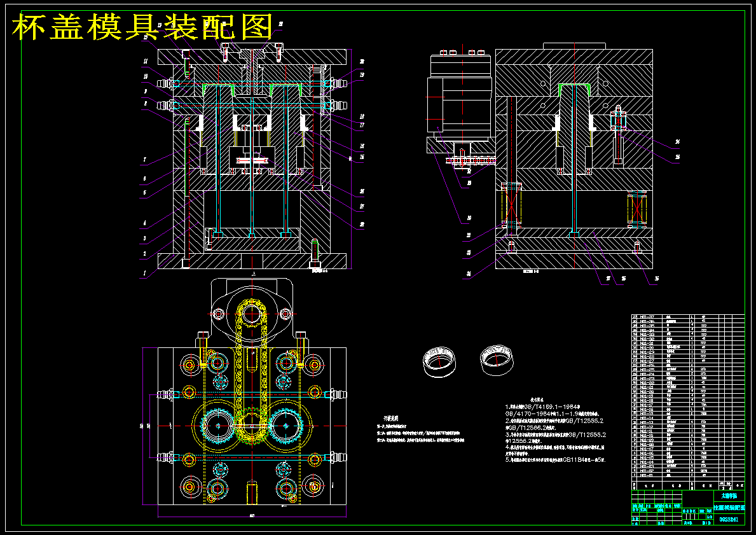The width and height of the screenshot is (756, 535).
Task: Click parts list row N01-37
Action: (x=688, y=317)
